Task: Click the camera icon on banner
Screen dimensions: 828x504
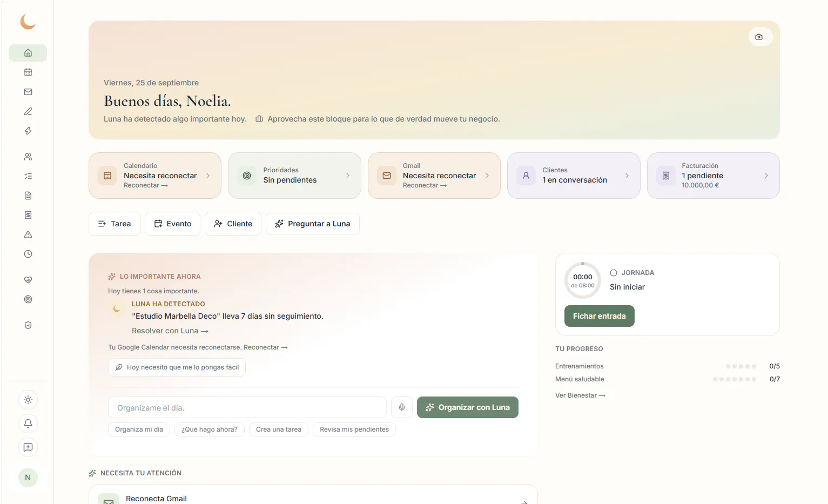Action: pyautogui.click(x=759, y=37)
